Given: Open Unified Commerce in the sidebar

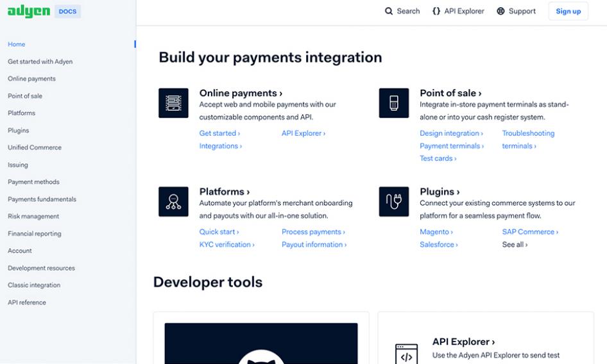Looking at the screenshot, I should tap(35, 147).
